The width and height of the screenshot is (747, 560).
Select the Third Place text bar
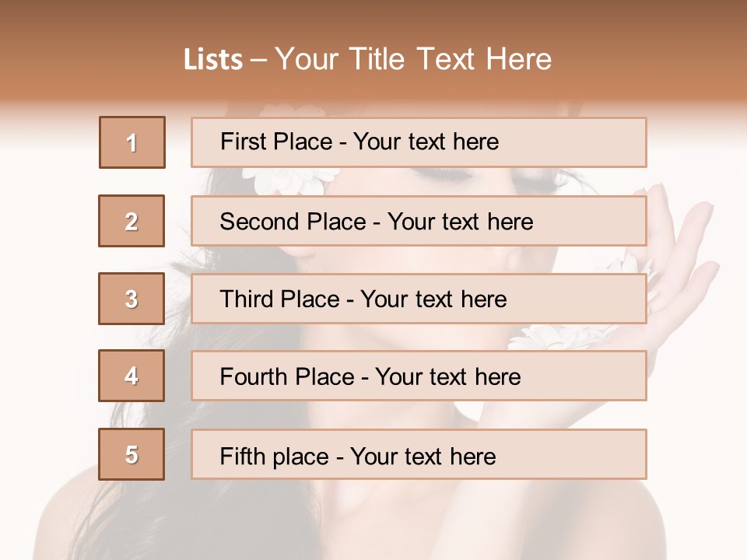(419, 299)
